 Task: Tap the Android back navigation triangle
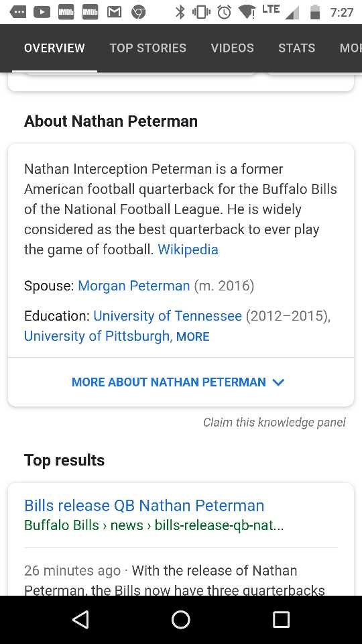click(80, 619)
